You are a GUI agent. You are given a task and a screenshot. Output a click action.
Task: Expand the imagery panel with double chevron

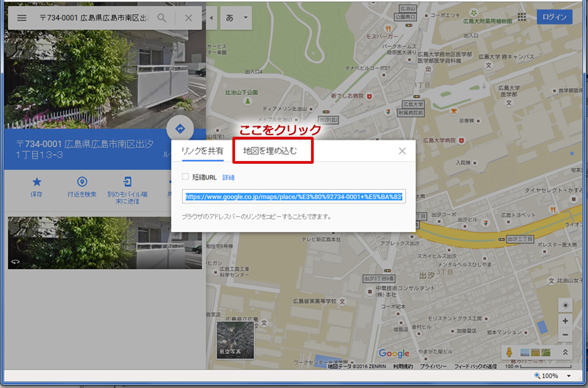pos(564,353)
